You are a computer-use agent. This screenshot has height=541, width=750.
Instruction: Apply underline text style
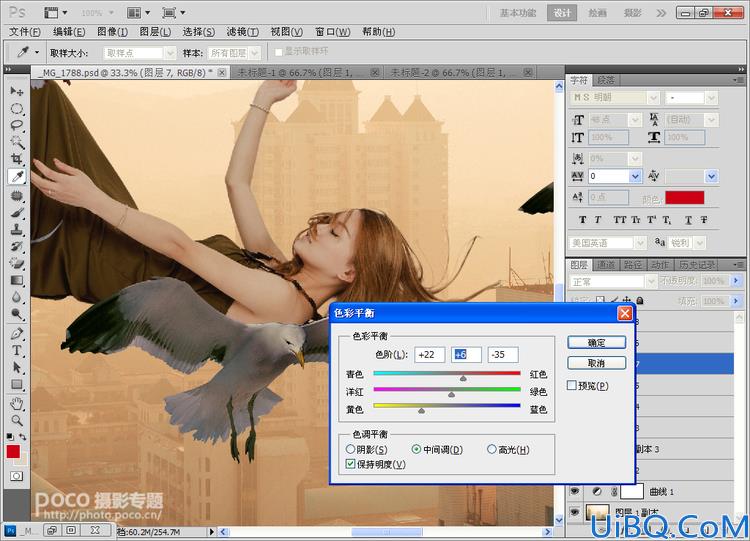(x=688, y=220)
